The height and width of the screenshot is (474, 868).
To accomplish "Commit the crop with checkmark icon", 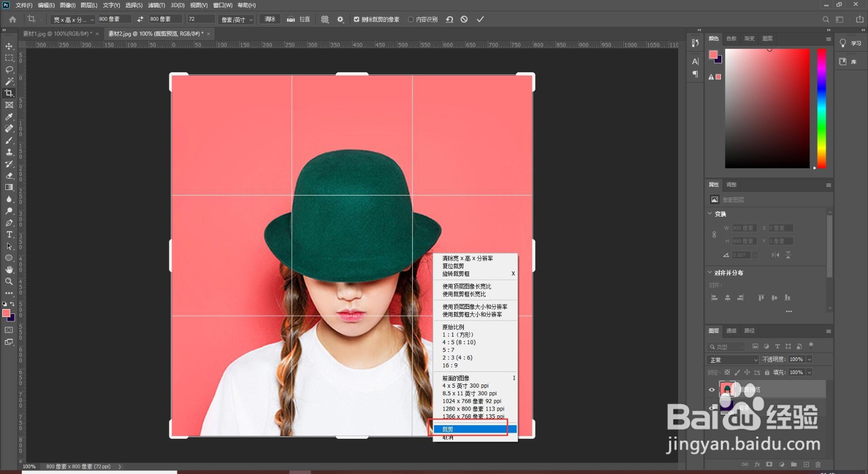I will 480,19.
